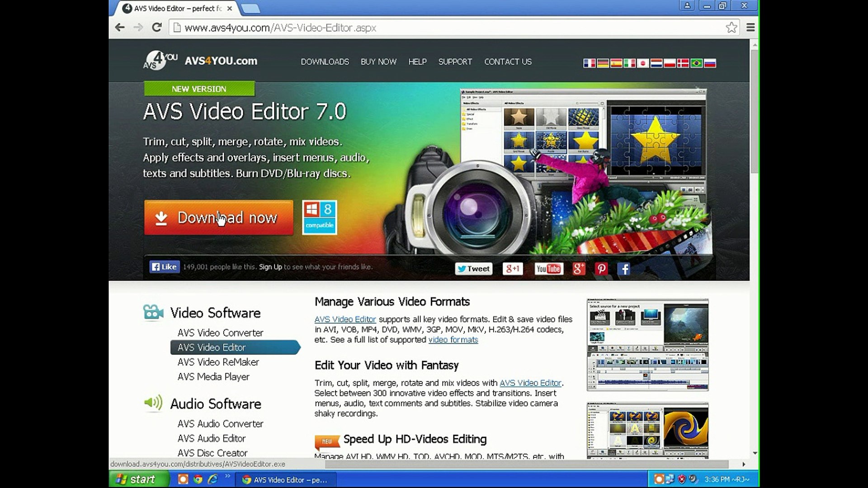Screen dimensions: 868x488
Task: Like the page with the Facebook Like button
Action: [x=164, y=267]
